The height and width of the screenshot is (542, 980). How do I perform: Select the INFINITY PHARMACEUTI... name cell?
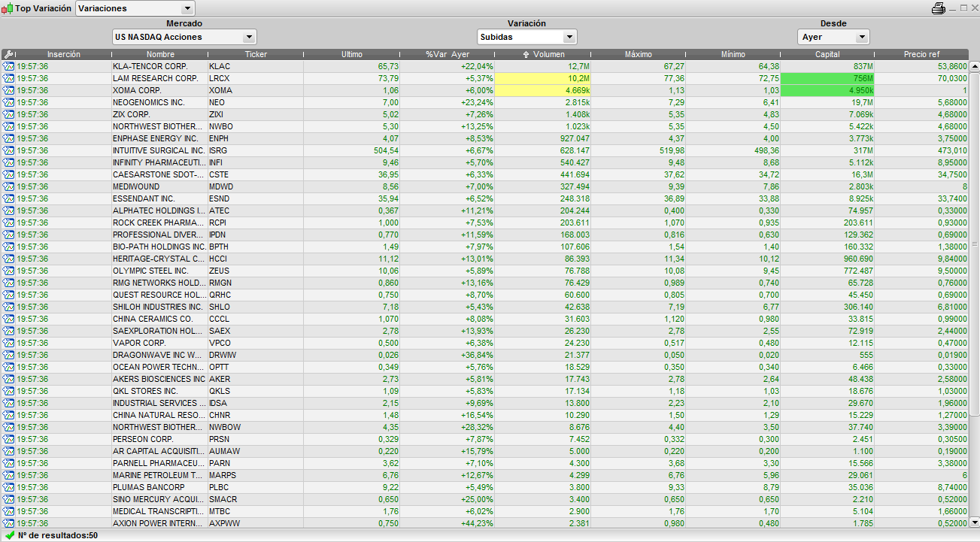click(159, 162)
